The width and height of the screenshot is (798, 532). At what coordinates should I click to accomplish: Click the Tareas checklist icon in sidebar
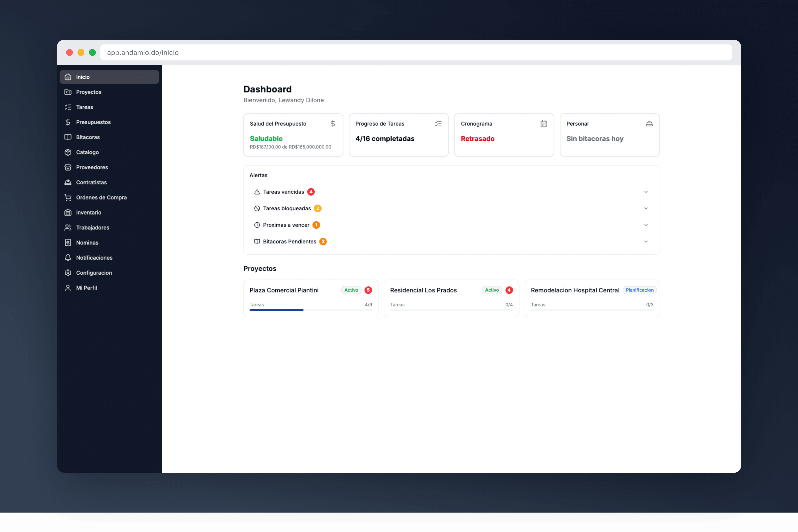[68, 107]
